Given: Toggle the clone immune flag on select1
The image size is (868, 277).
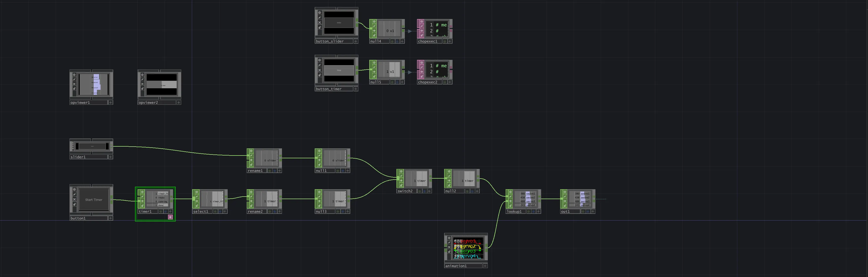Looking at the screenshot, I should coord(196,197).
